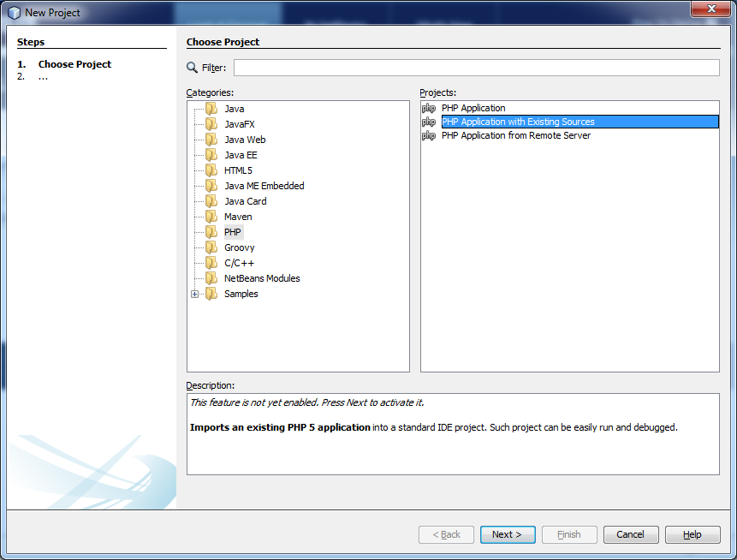The width and height of the screenshot is (737, 560).
Task: Click php icon beside Application with Existing Sources
Action: click(429, 122)
